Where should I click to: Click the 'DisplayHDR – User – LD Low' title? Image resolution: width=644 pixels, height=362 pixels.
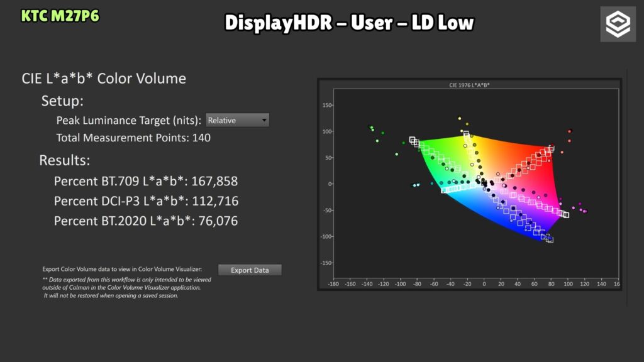tap(349, 23)
